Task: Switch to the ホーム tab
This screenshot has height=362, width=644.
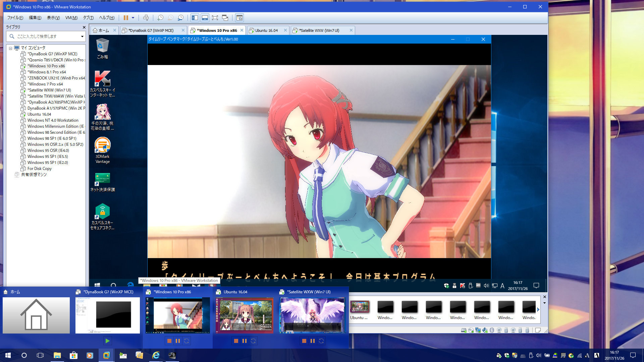Action: coord(104,30)
